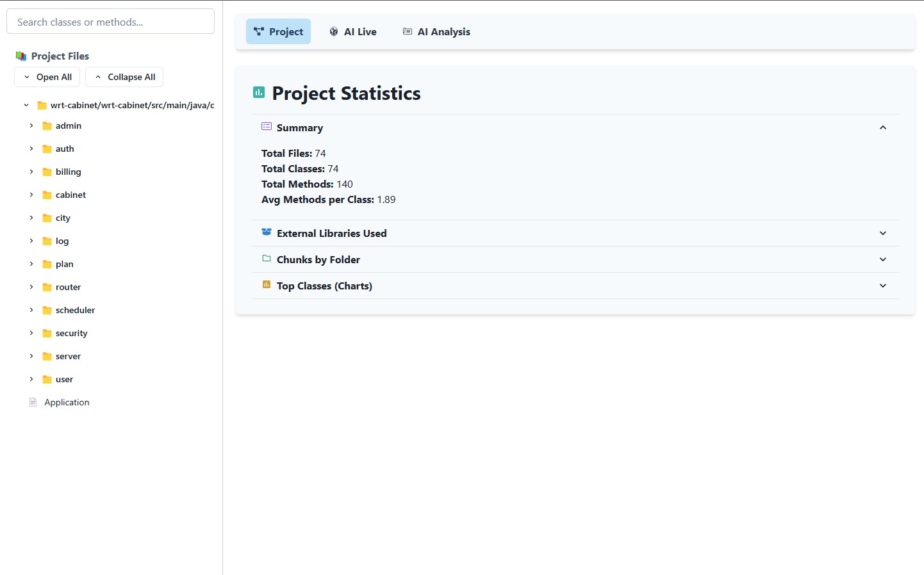
Task: Click the Project Statistics heading
Action: (346, 93)
